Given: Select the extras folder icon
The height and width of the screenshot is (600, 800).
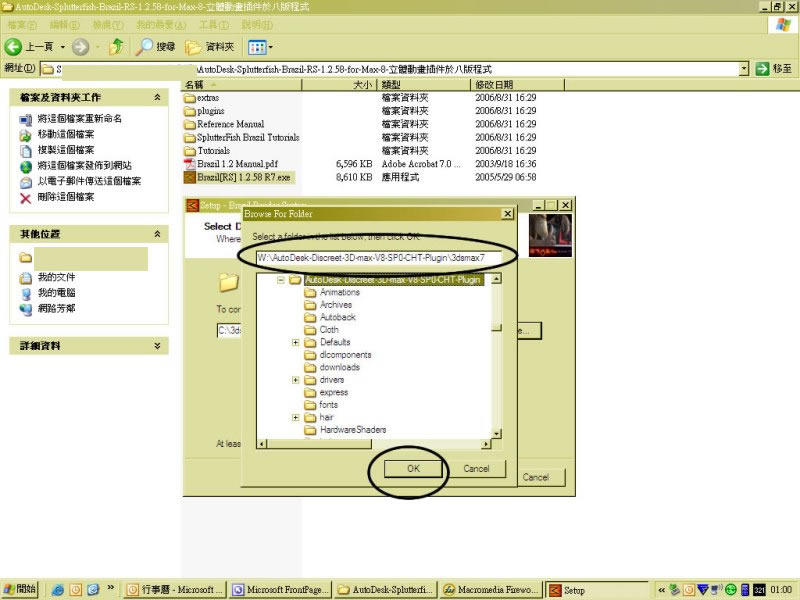Looking at the screenshot, I should [190, 98].
